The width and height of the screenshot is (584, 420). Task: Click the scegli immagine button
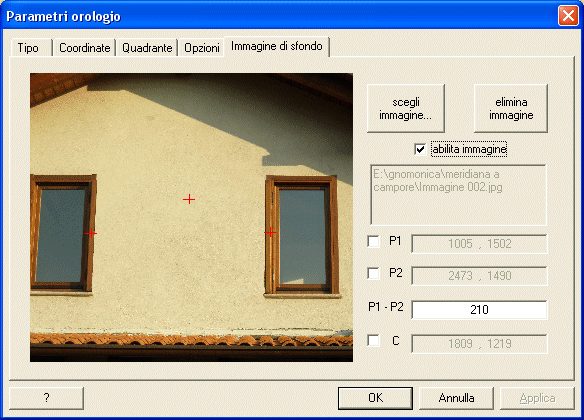[x=406, y=108]
